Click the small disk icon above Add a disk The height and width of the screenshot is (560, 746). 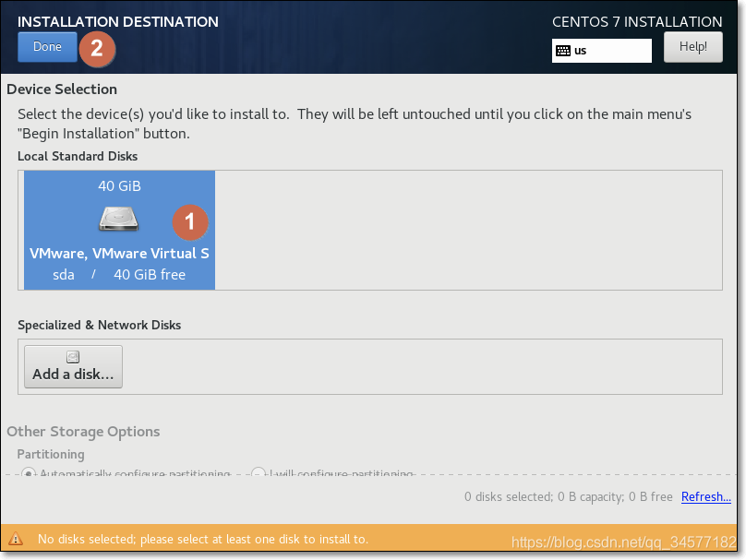[73, 357]
